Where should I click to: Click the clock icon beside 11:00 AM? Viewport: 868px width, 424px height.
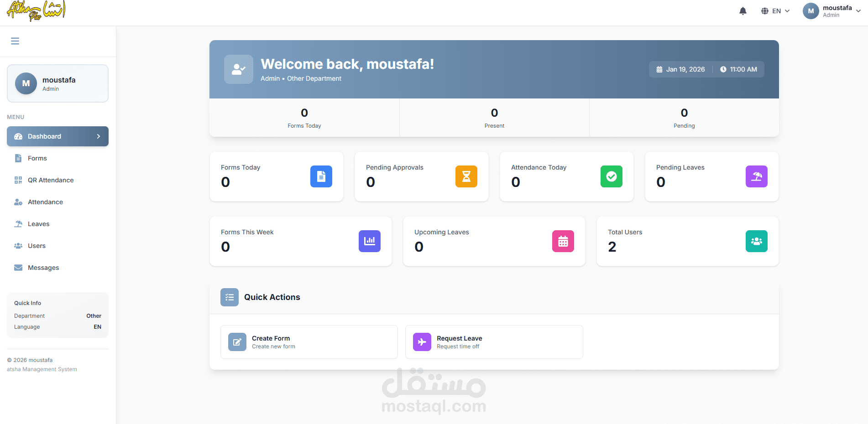point(723,69)
